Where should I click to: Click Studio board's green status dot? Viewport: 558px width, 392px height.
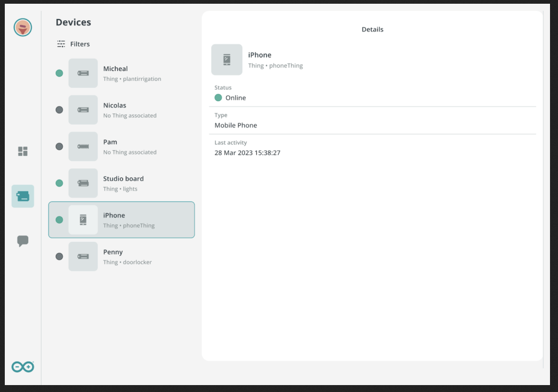coord(60,183)
